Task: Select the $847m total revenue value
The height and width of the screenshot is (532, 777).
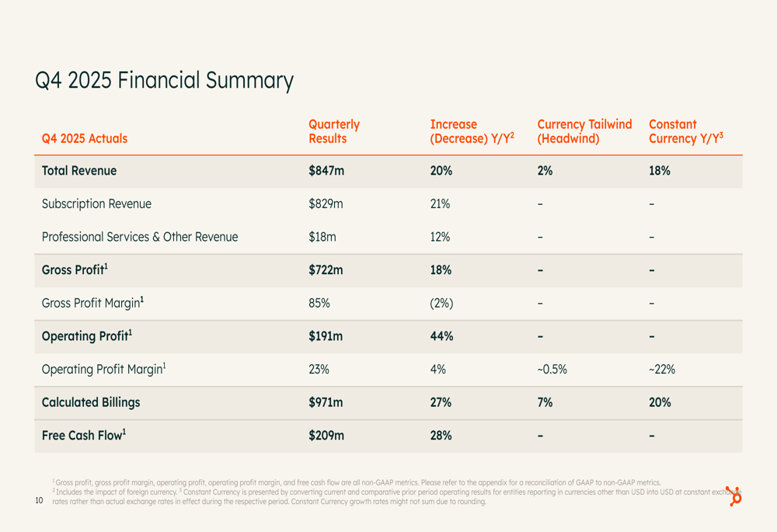Action: pos(326,171)
